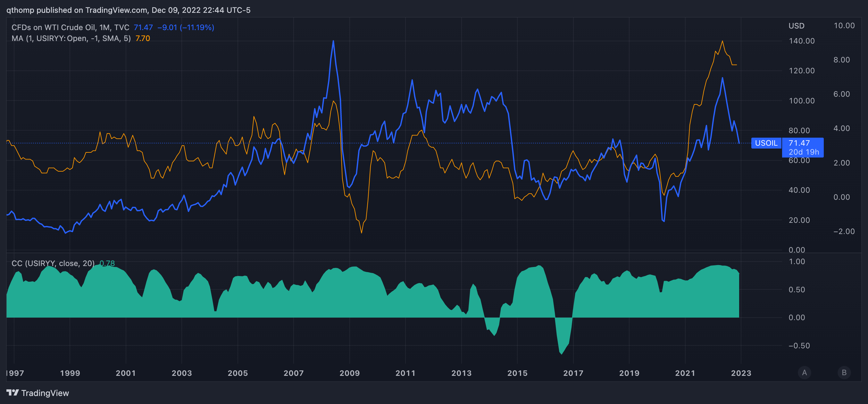The width and height of the screenshot is (868, 404).
Task: Click the green correlation value 0.78
Action: pos(107,263)
